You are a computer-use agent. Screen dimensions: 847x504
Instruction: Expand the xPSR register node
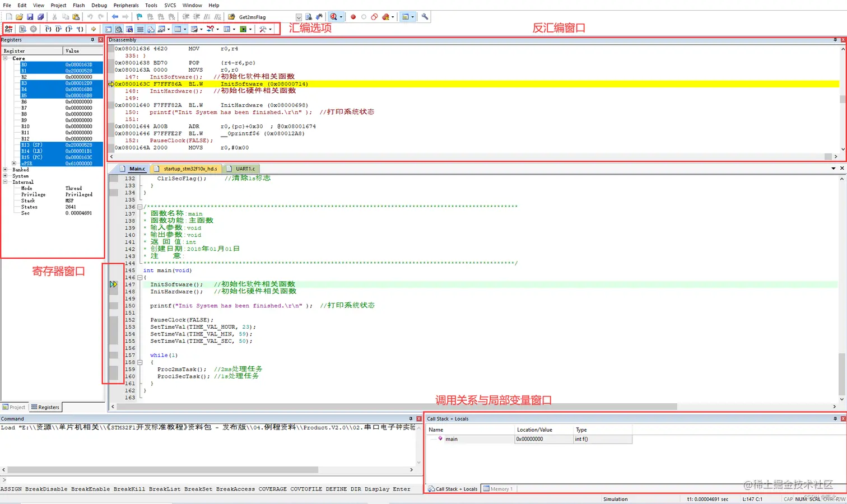coord(15,164)
